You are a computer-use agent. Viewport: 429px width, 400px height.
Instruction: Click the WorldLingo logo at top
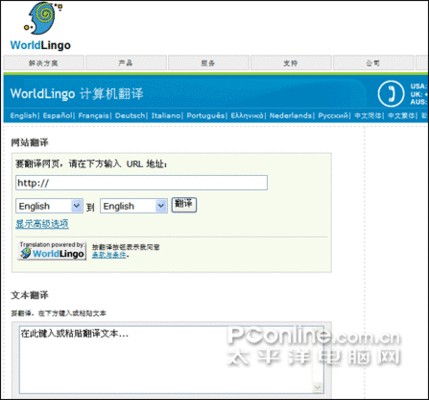(x=40, y=27)
